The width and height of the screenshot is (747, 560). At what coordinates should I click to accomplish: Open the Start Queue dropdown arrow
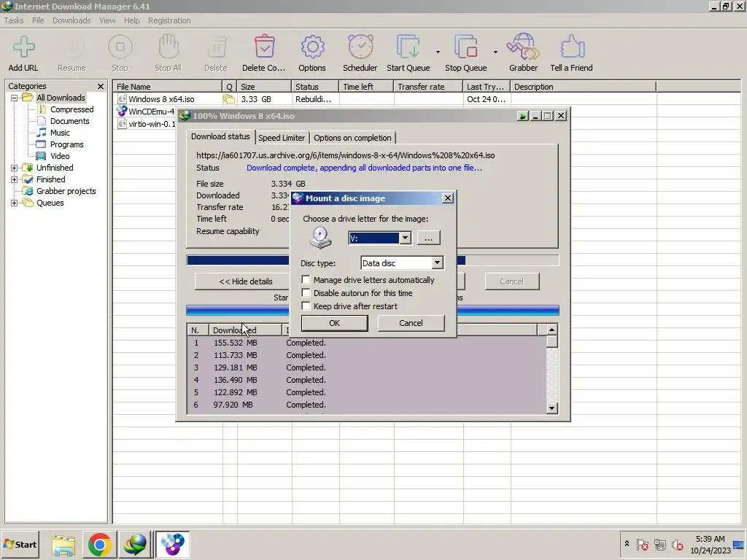point(438,52)
